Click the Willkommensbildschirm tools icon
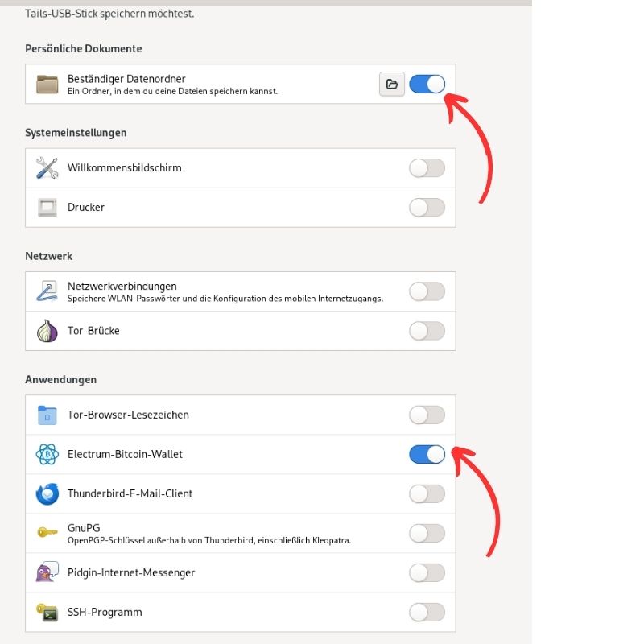This screenshot has height=644, width=644. (x=47, y=168)
